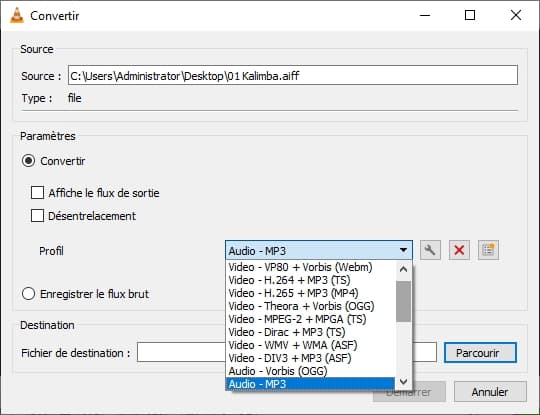540x415 pixels.
Task: Open the edit profile wrench icon
Action: [430, 250]
